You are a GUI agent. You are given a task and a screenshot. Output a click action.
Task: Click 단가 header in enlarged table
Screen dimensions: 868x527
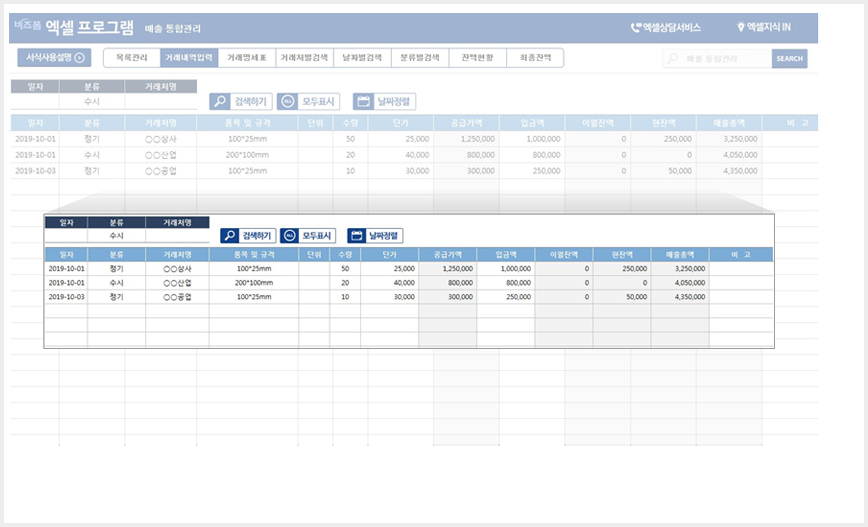[x=390, y=255]
